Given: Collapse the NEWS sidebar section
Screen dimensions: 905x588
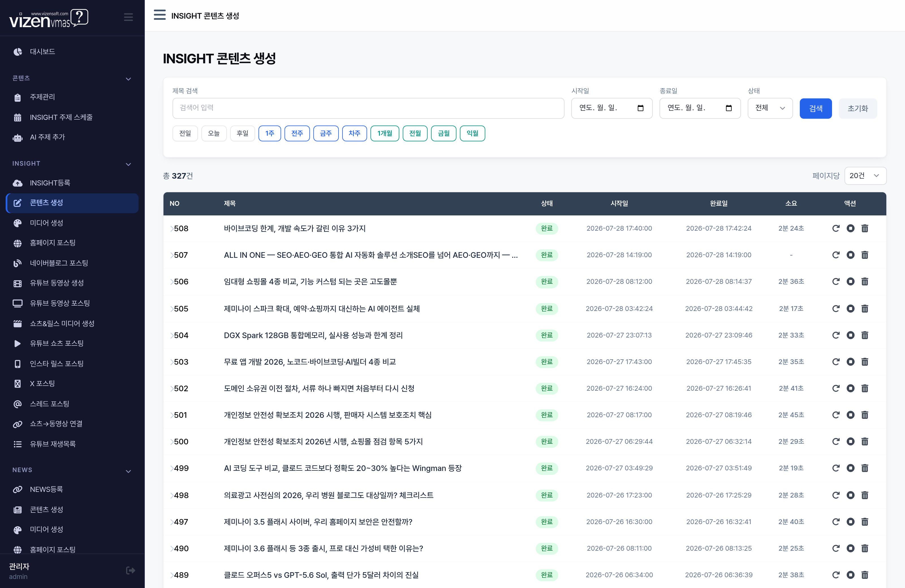Looking at the screenshot, I should click(x=128, y=471).
